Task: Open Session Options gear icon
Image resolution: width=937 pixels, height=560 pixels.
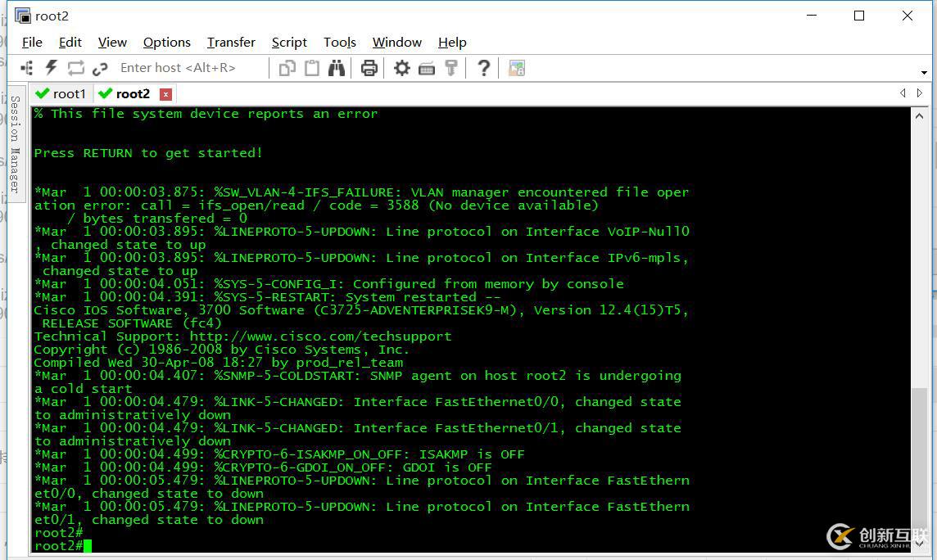Action: (401, 68)
